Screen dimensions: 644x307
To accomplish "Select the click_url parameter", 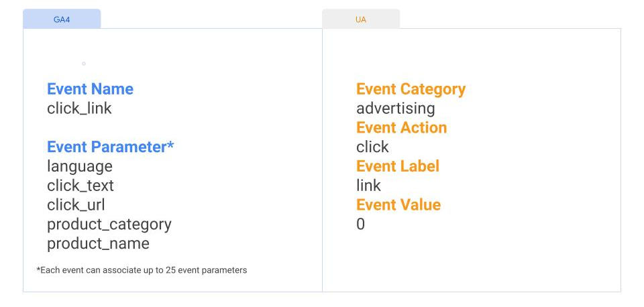I will point(76,205).
